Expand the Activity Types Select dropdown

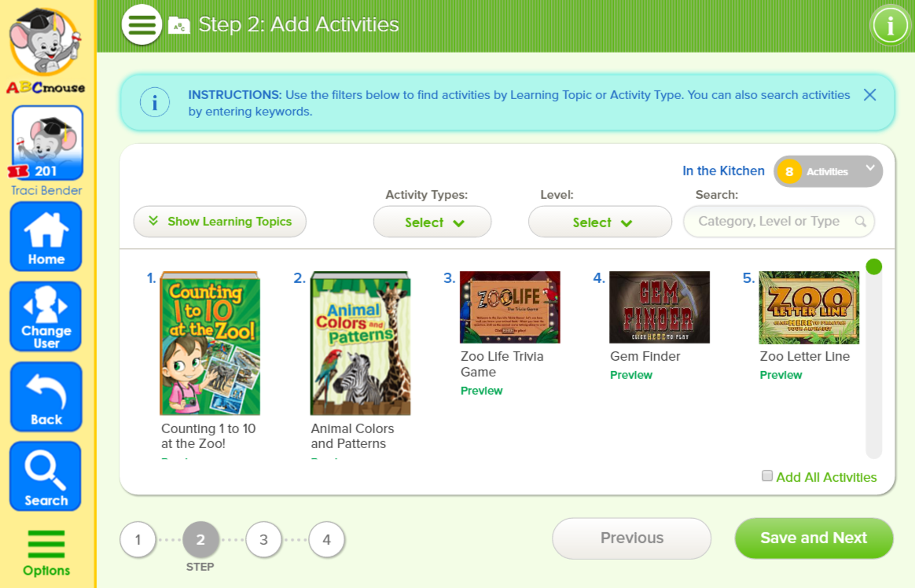[x=432, y=222]
